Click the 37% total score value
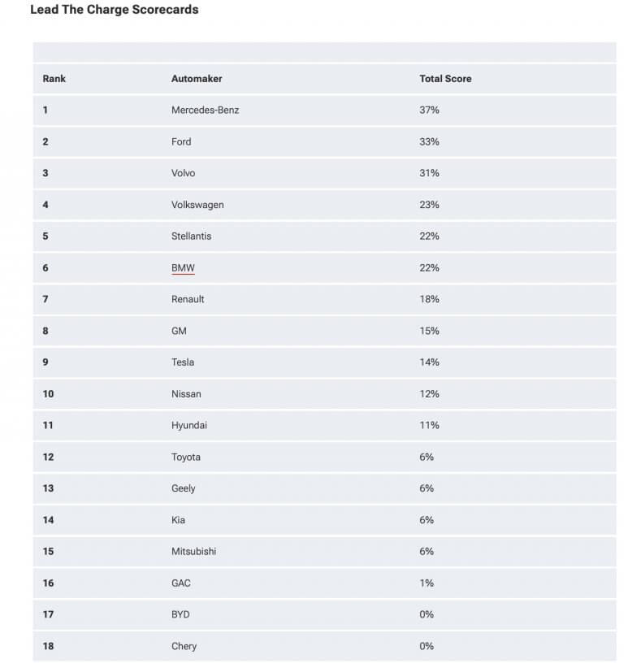This screenshot has height=672, width=624. 429,110
